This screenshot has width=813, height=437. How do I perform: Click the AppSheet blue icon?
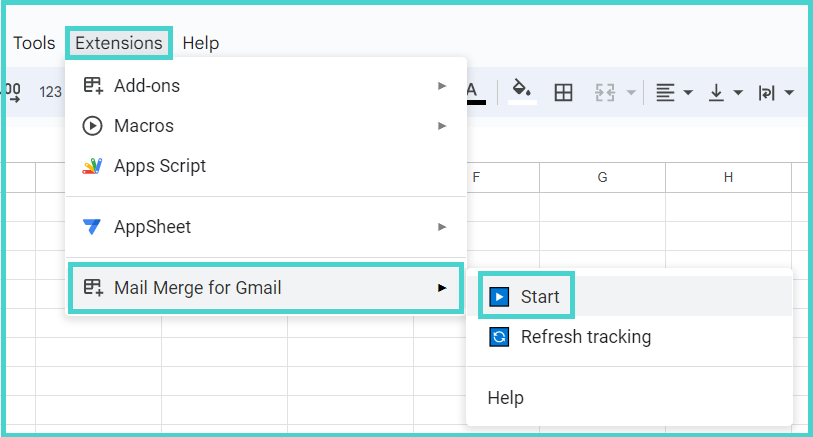tap(92, 227)
